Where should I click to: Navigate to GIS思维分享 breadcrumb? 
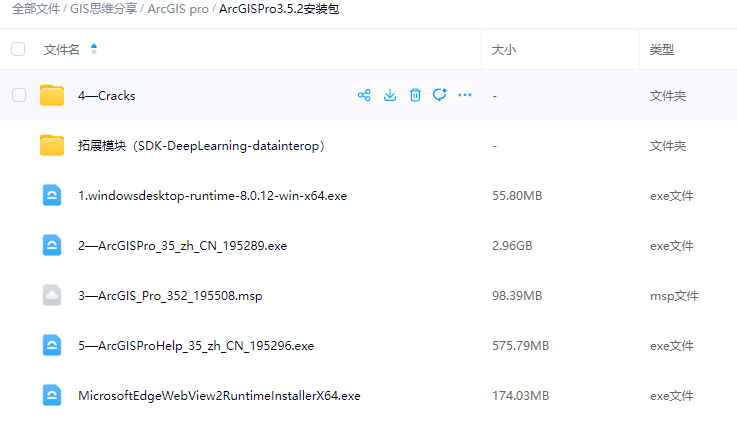coord(103,9)
